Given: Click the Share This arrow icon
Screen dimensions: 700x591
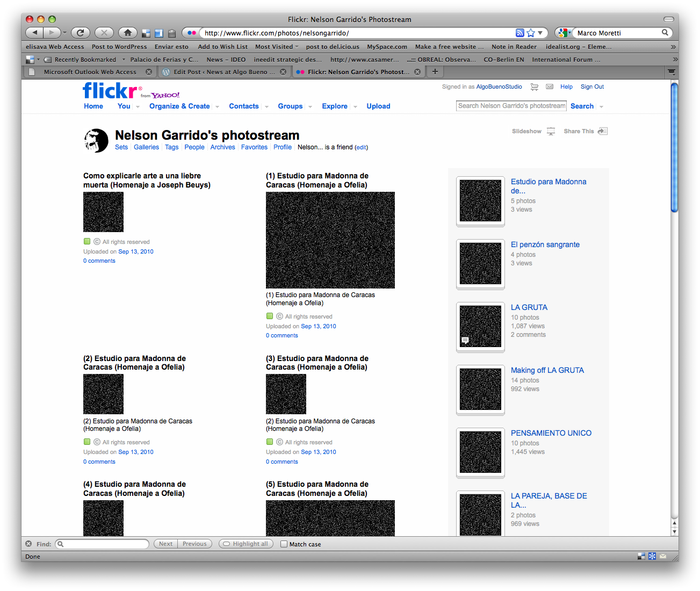Looking at the screenshot, I should [602, 131].
